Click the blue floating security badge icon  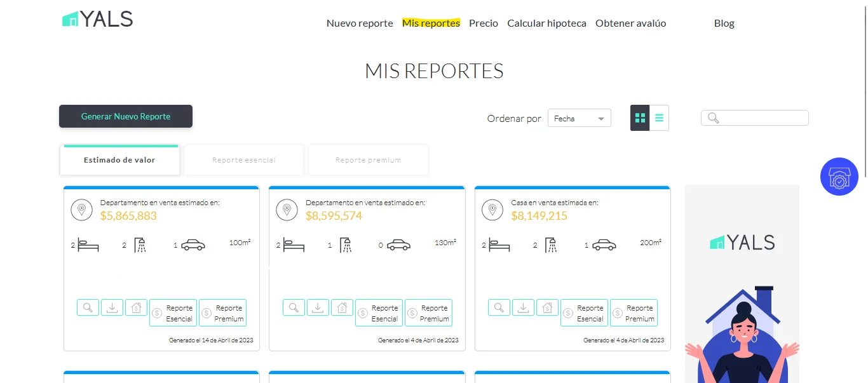839,177
